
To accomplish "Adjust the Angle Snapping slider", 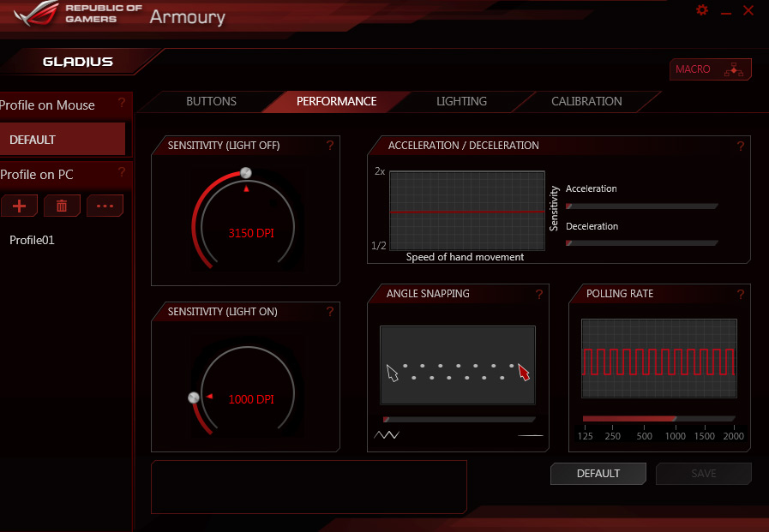I will pyautogui.click(x=459, y=419).
